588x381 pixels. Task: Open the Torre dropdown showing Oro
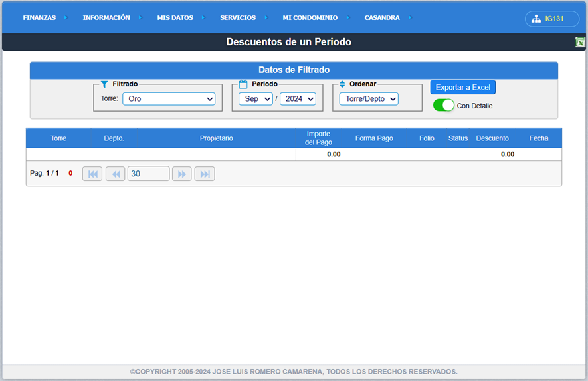coord(169,99)
